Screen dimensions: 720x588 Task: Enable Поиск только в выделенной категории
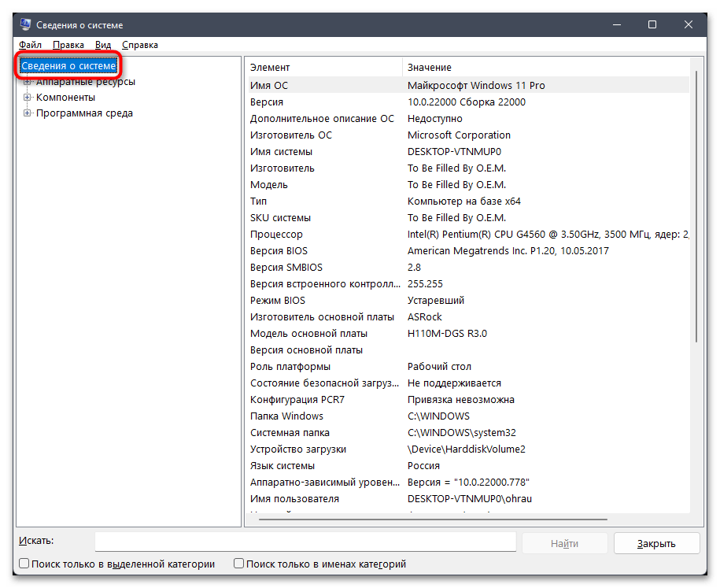(x=24, y=563)
